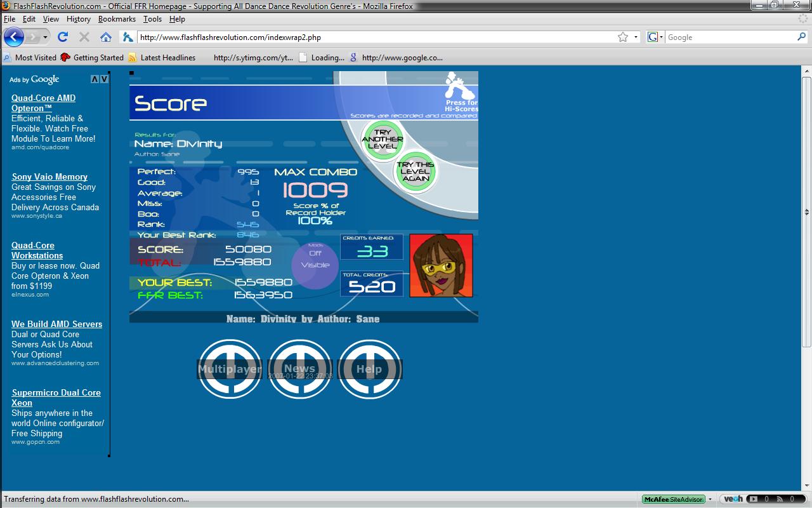The width and height of the screenshot is (812, 508).
Task: Click the amd.com/quadcore ad URL
Action: point(40,147)
